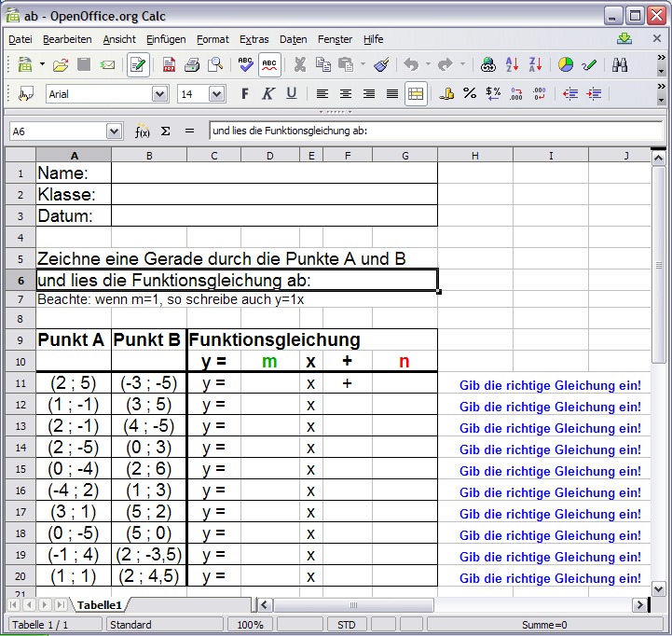
Task: Expand the font size dropdown
Action: click(216, 94)
